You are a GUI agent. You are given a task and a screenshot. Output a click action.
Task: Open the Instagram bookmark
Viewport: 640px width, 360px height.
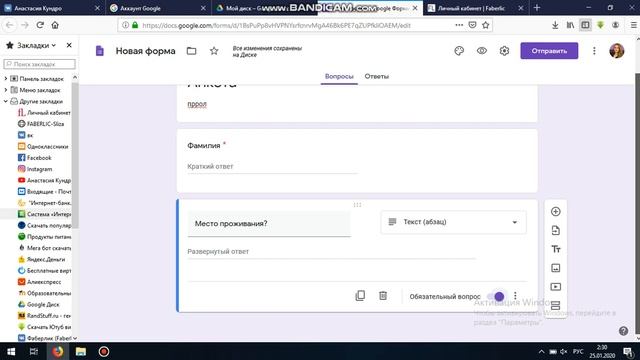(x=39, y=169)
